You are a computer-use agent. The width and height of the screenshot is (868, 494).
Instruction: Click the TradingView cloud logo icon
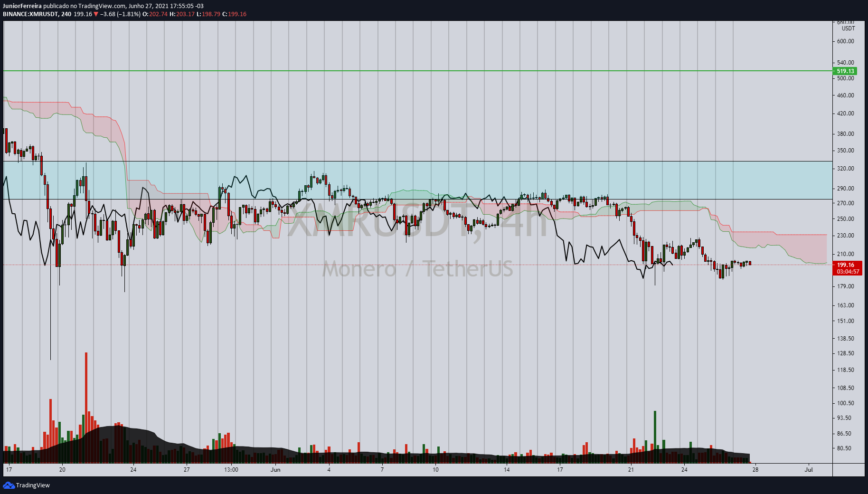click(9, 485)
